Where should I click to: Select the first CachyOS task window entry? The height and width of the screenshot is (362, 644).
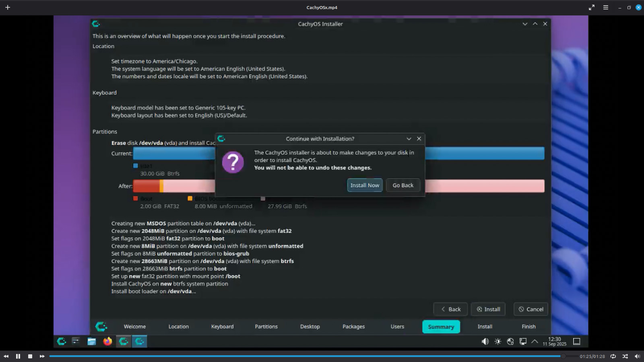pos(124,341)
